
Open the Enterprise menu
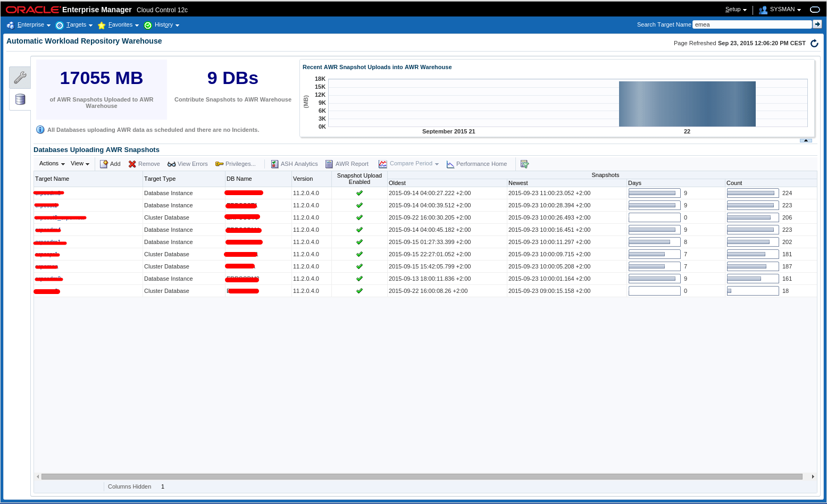29,25
